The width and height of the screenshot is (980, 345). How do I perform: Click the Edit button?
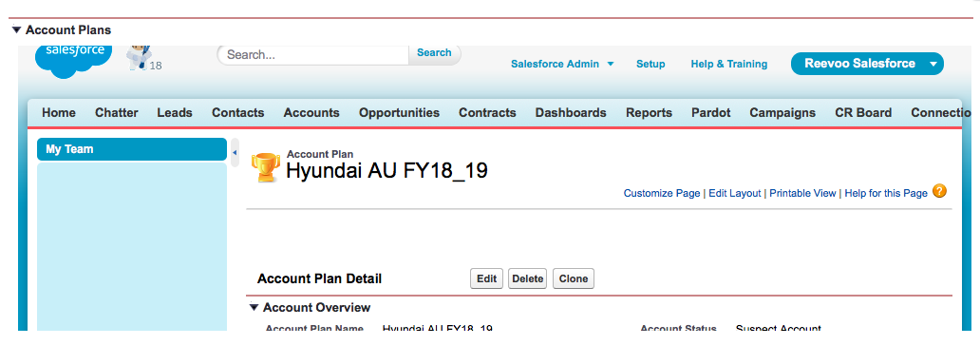[x=486, y=278]
